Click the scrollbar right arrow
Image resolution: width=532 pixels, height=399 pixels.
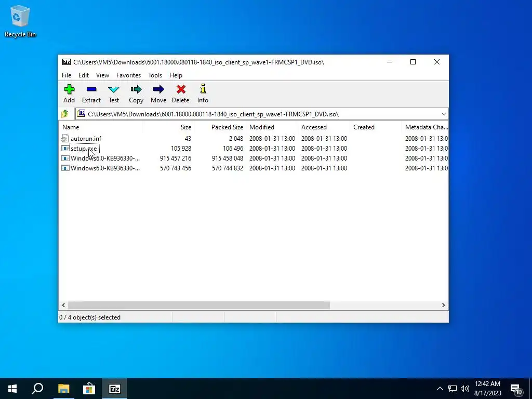click(444, 305)
